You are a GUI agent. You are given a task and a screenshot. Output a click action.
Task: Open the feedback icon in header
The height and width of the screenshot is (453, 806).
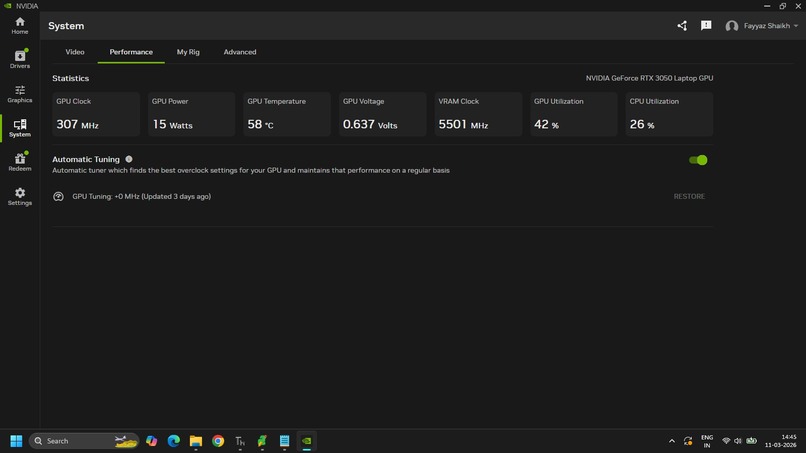706,26
